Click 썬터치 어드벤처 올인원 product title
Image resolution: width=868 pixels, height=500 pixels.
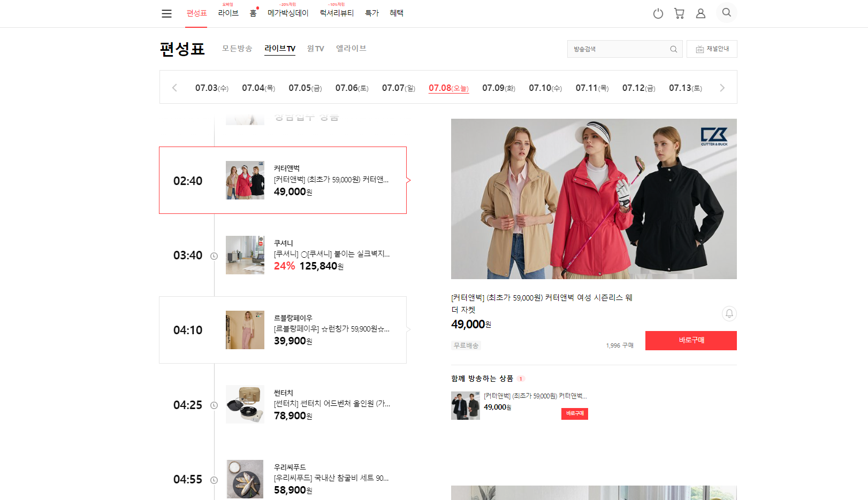click(x=332, y=404)
